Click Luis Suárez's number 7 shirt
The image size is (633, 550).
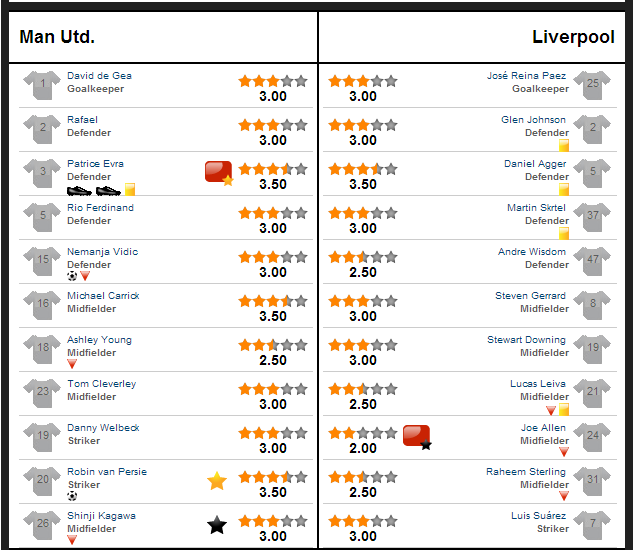coord(592,525)
